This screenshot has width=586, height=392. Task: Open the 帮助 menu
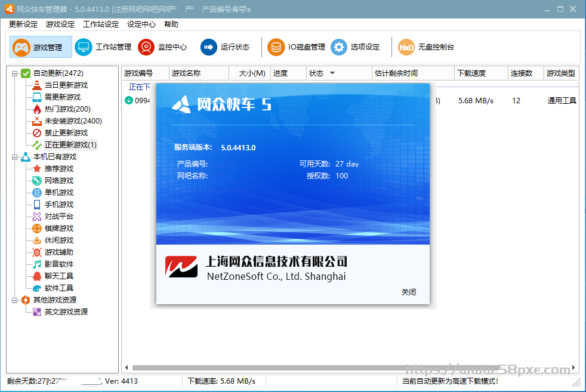tap(171, 24)
